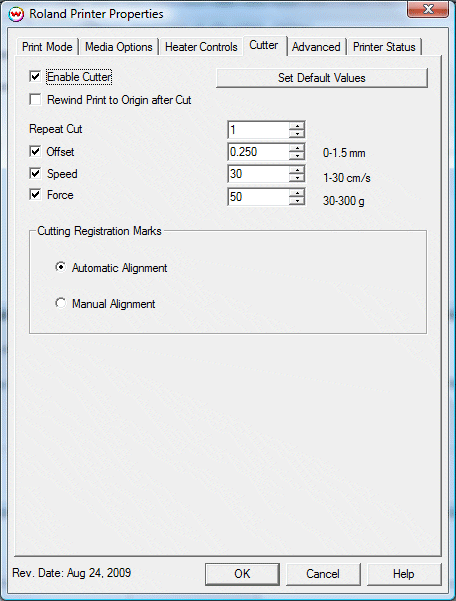The image size is (456, 601).
Task: Open the Heater Controls tab
Action: click(201, 47)
